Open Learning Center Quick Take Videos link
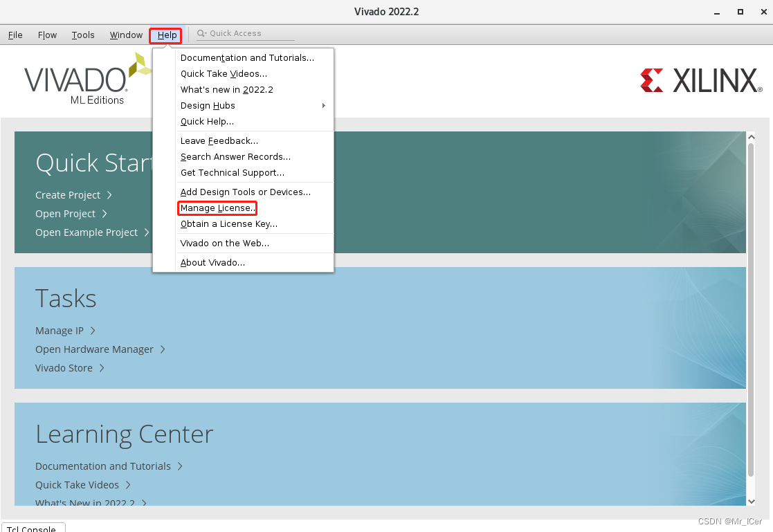Screen dimensions: 773x532 (x=77, y=485)
